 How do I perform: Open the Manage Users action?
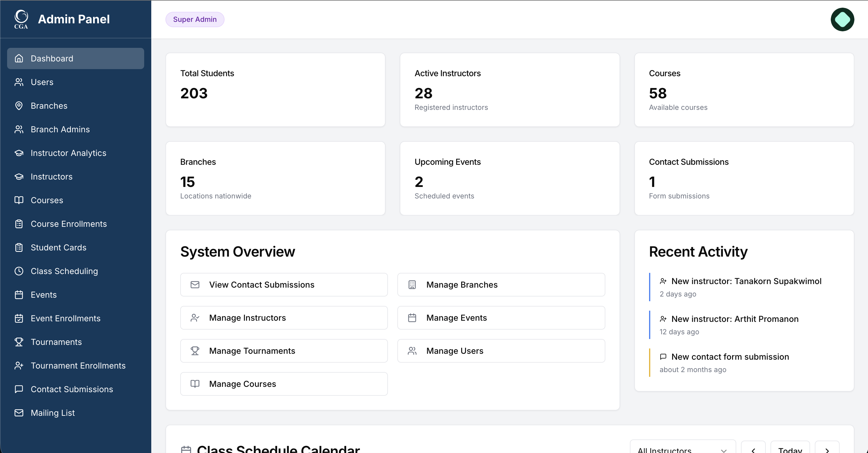pyautogui.click(x=501, y=351)
